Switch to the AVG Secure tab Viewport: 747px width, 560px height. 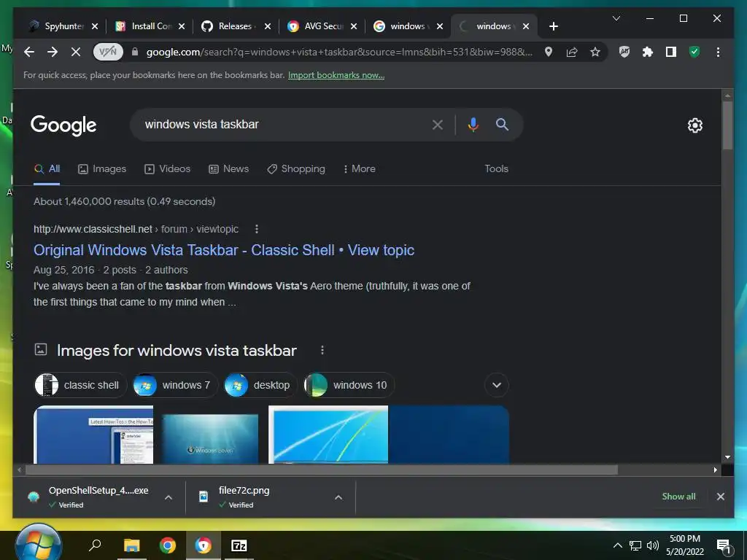[315, 26]
